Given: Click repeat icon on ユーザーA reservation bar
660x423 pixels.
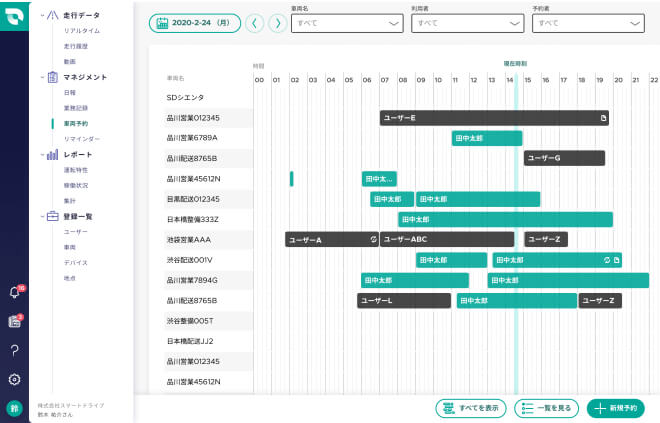Looking at the screenshot, I should coord(372,240).
